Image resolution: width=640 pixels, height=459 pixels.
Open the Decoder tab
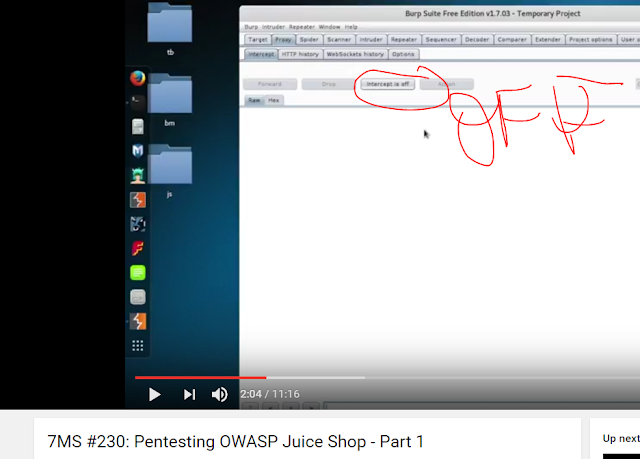pyautogui.click(x=477, y=40)
